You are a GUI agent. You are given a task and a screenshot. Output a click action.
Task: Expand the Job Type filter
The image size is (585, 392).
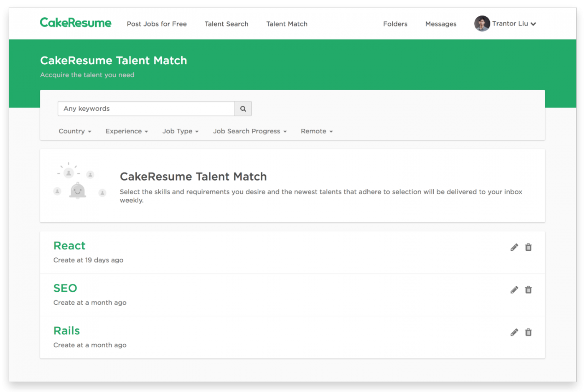181,131
